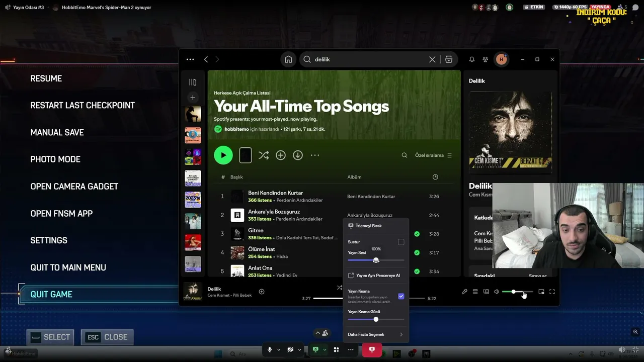The image size is (644, 362).
Task: Open the Browse icon in search bar
Action: click(449, 59)
